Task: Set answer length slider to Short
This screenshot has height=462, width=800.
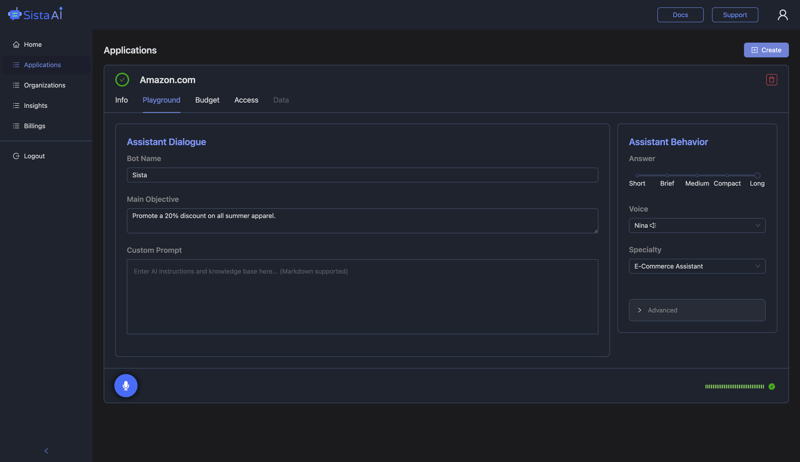Action: [637, 175]
